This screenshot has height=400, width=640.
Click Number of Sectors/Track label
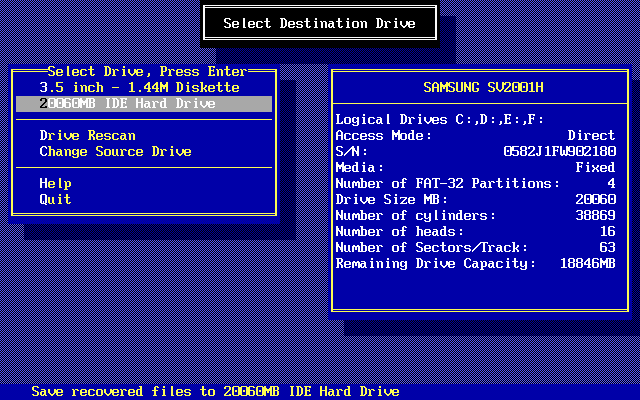[431, 247]
